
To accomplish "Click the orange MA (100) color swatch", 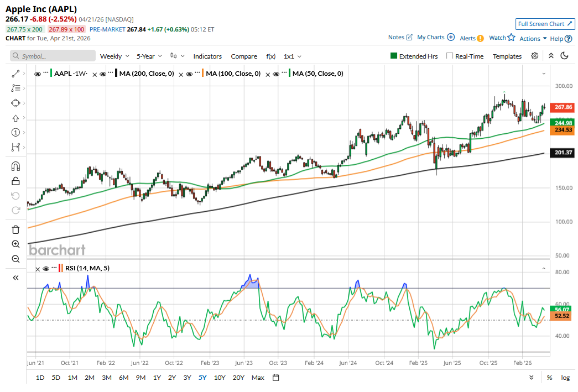I will pyautogui.click(x=203, y=74).
